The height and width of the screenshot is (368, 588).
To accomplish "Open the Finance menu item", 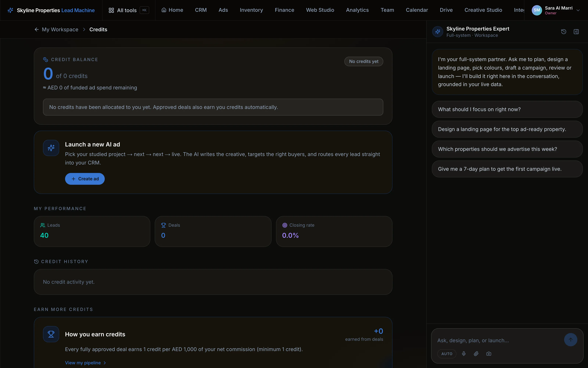I will pos(284,10).
